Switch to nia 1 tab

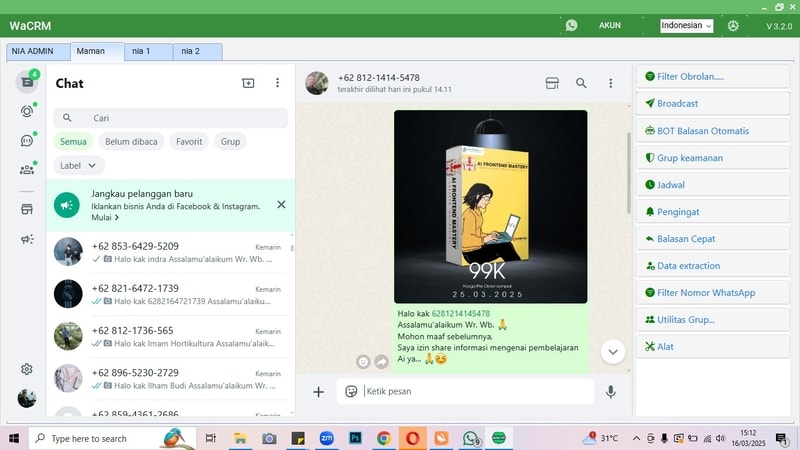(148, 52)
